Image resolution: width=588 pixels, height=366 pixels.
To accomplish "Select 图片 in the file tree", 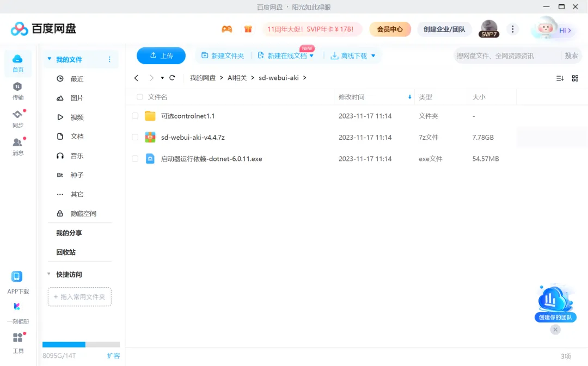I will tap(77, 98).
